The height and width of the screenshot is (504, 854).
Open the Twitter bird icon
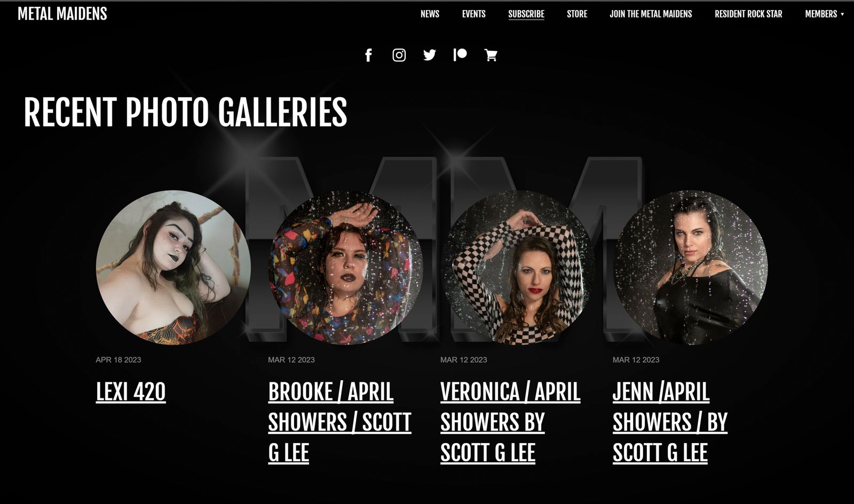tap(430, 55)
